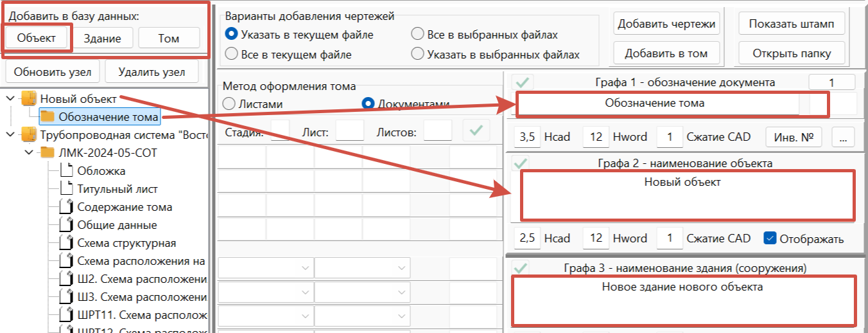
Task: Select Титульный лист in the tree
Action: tap(117, 189)
